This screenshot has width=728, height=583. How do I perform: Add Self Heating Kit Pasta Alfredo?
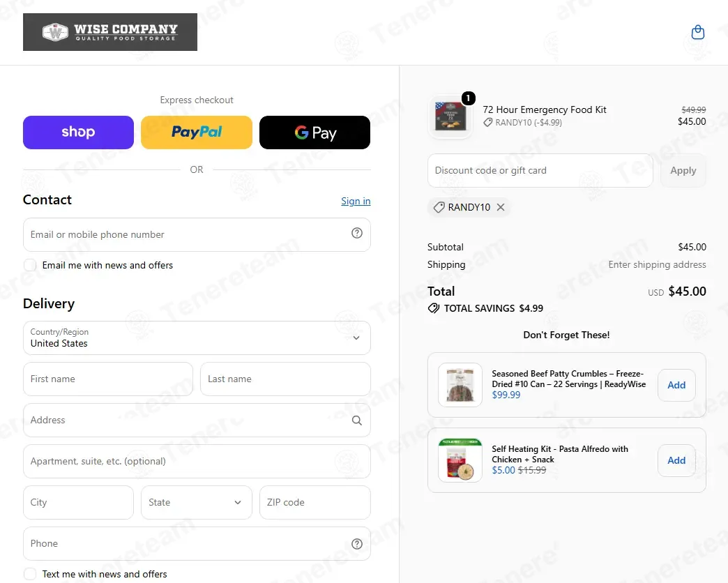pos(676,460)
